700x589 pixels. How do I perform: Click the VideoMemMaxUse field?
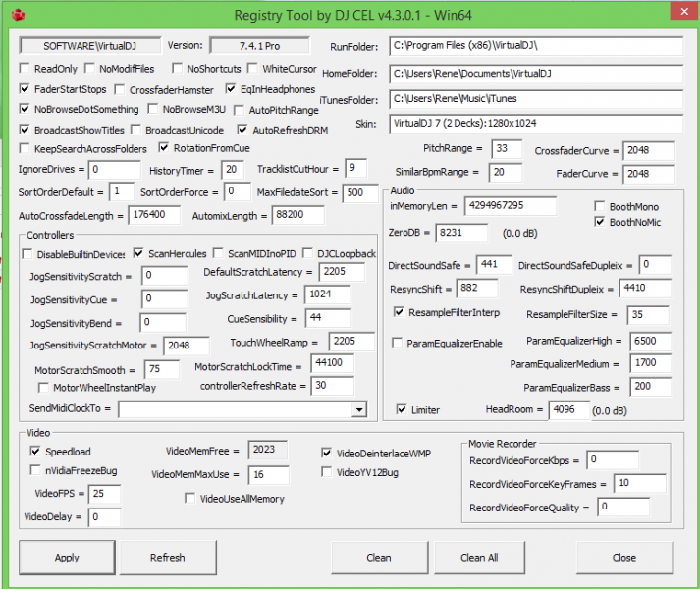(x=269, y=475)
